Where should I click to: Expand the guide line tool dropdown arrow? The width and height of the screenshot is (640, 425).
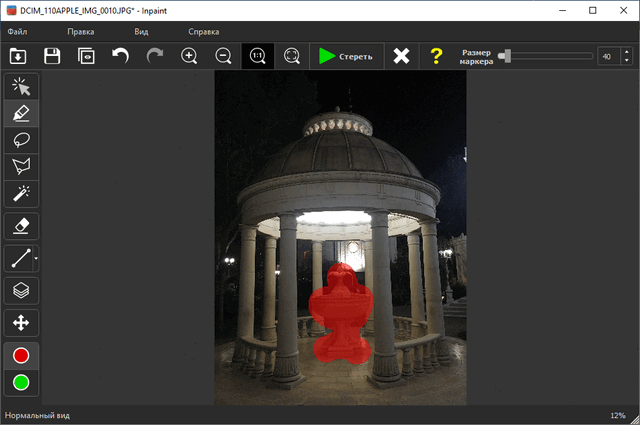(x=37, y=259)
